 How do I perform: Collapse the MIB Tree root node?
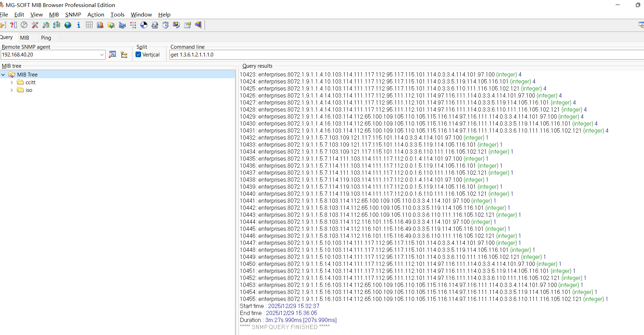click(3, 75)
